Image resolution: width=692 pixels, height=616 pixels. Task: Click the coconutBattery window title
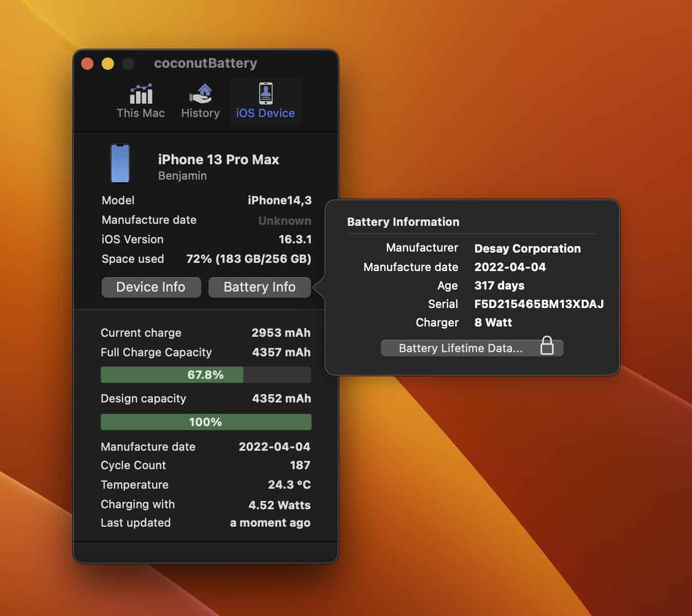coord(205,63)
